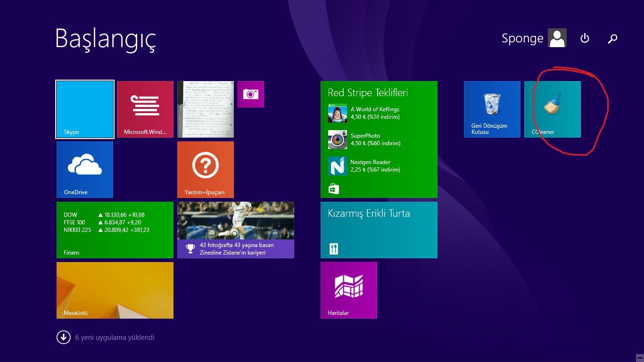Click the Nextgen Reader offer text

tap(375, 166)
